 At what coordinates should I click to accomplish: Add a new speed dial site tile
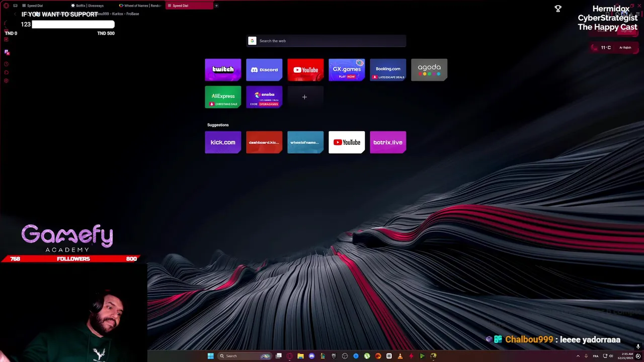pyautogui.click(x=304, y=97)
